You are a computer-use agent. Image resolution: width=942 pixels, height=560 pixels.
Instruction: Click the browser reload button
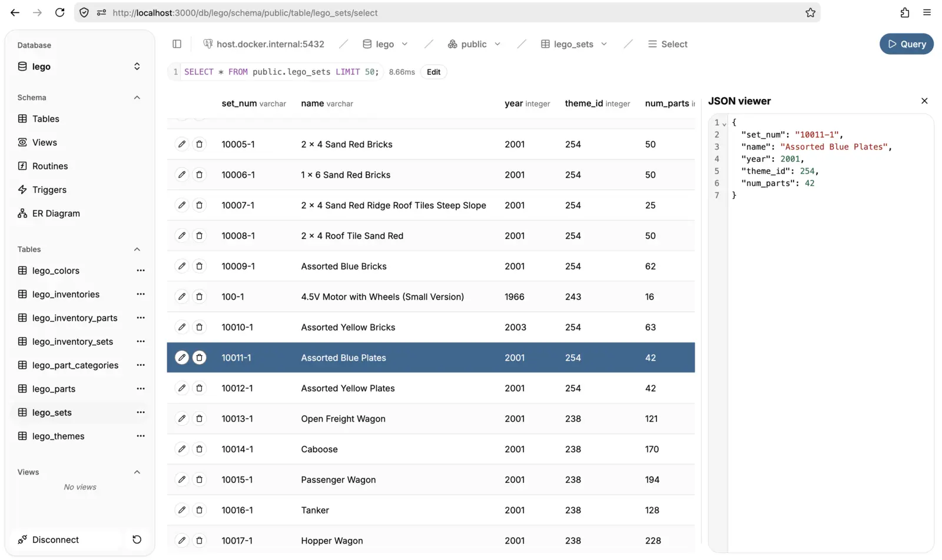click(59, 12)
